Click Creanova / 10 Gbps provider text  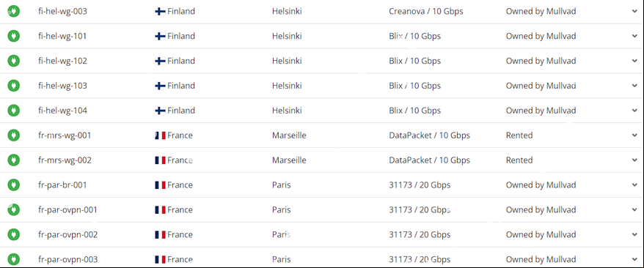coord(426,11)
